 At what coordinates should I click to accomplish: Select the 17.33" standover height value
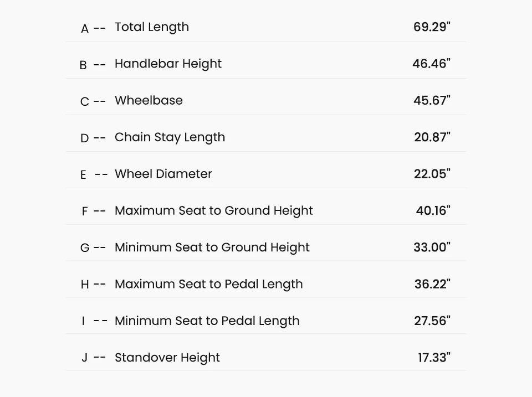[434, 358]
